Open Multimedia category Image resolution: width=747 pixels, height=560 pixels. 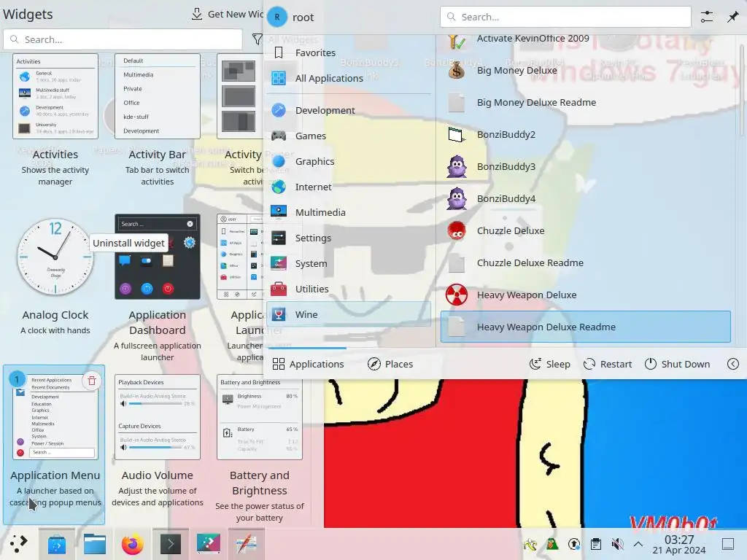pyautogui.click(x=348, y=212)
